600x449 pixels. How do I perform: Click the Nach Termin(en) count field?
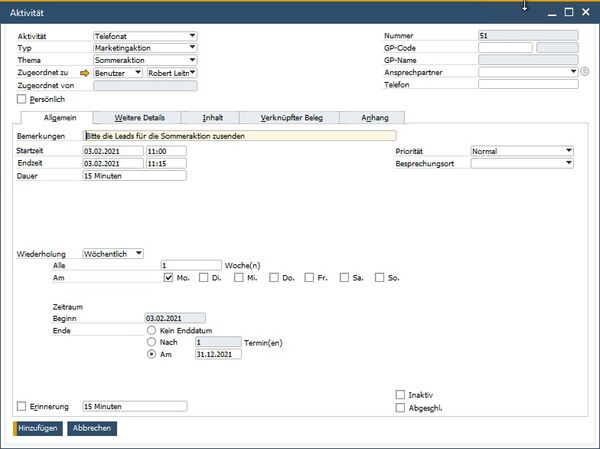[x=218, y=342]
